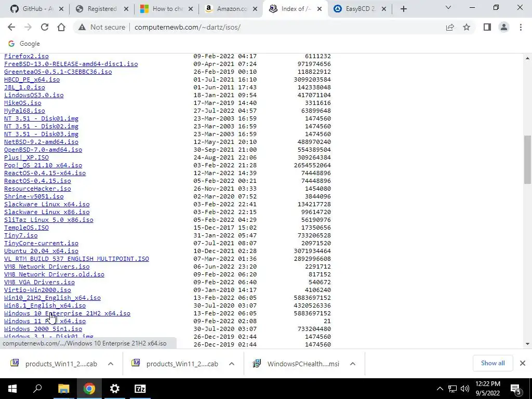Open the Ubuntu 20.04 x64.iso link
This screenshot has width=532, height=399.
click(41, 251)
